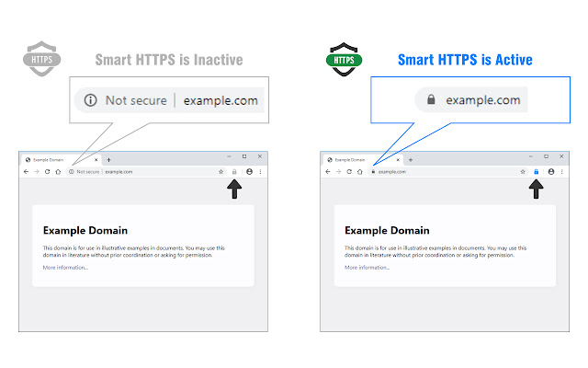Close Example Domain tab in right browser
The image size is (588, 368).
(398, 160)
